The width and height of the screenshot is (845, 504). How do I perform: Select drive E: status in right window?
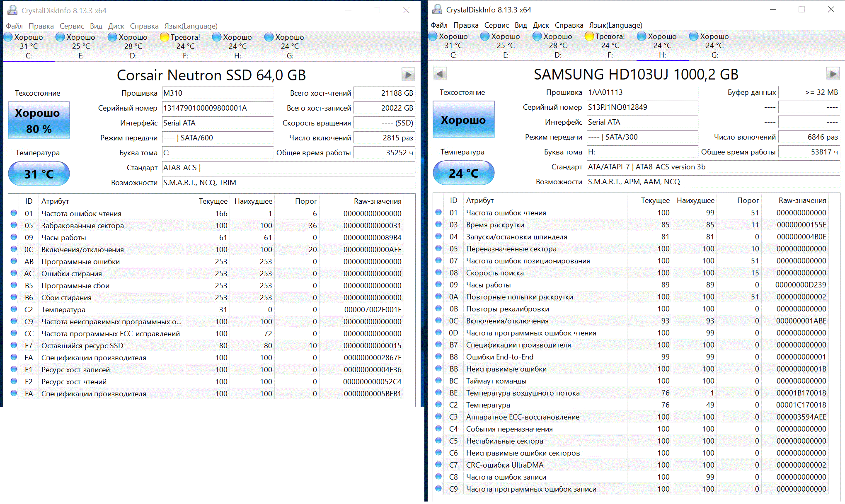pos(506,45)
